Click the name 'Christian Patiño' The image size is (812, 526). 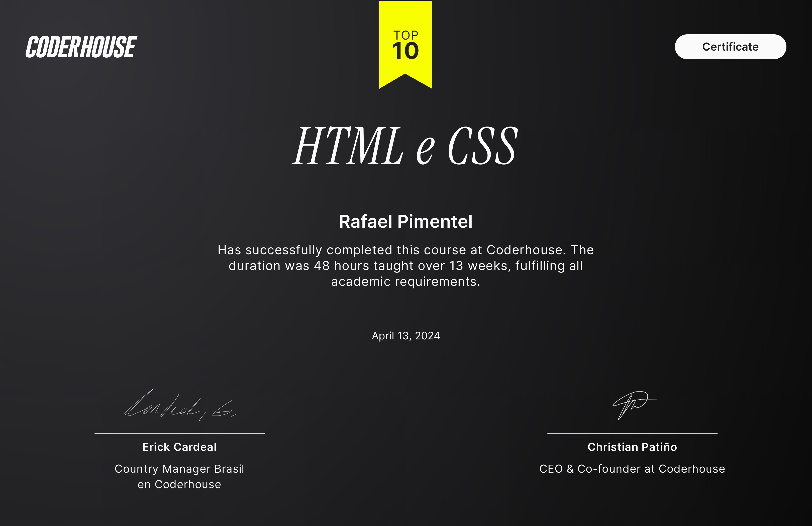point(632,447)
